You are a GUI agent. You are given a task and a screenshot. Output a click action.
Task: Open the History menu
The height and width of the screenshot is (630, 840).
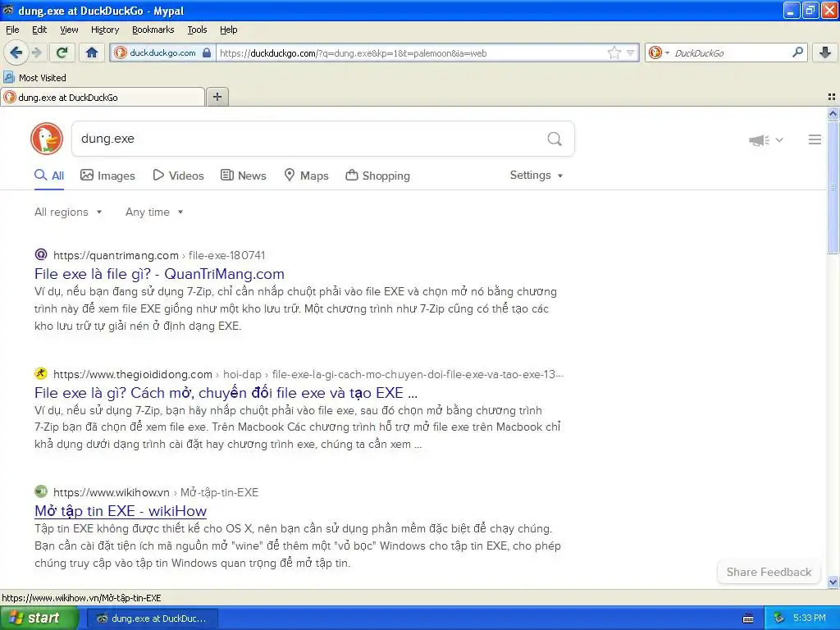pyautogui.click(x=104, y=30)
